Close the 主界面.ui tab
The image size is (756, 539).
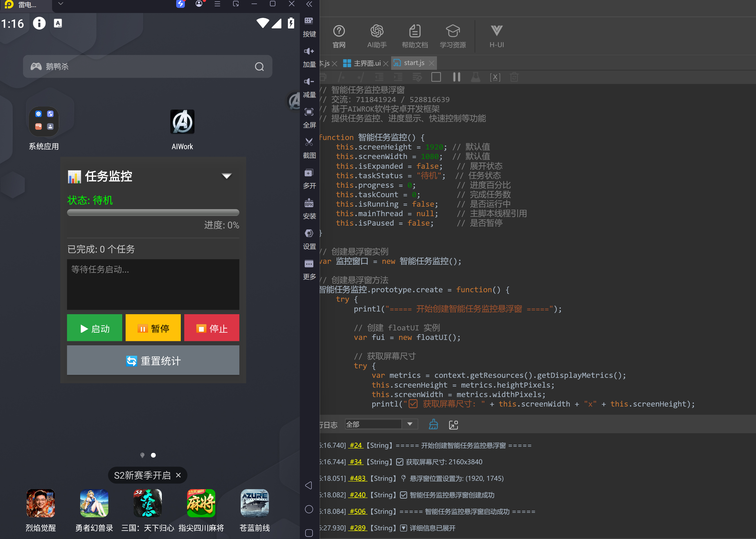(385, 63)
